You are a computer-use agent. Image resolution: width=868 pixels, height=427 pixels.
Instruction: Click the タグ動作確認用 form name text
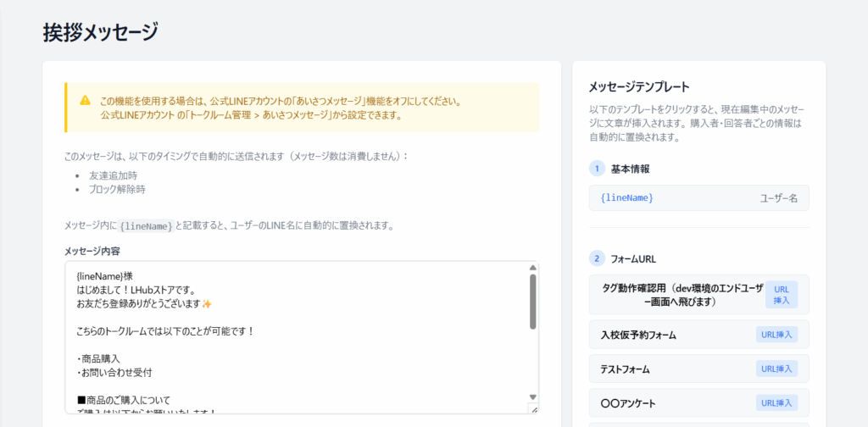click(x=682, y=295)
